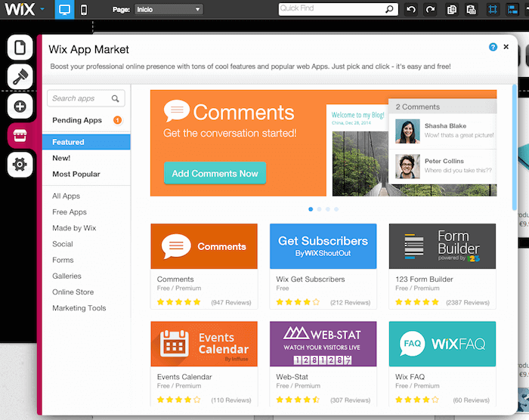The width and height of the screenshot is (529, 420).
Task: Show Made by Wix apps
Action: [x=74, y=228]
